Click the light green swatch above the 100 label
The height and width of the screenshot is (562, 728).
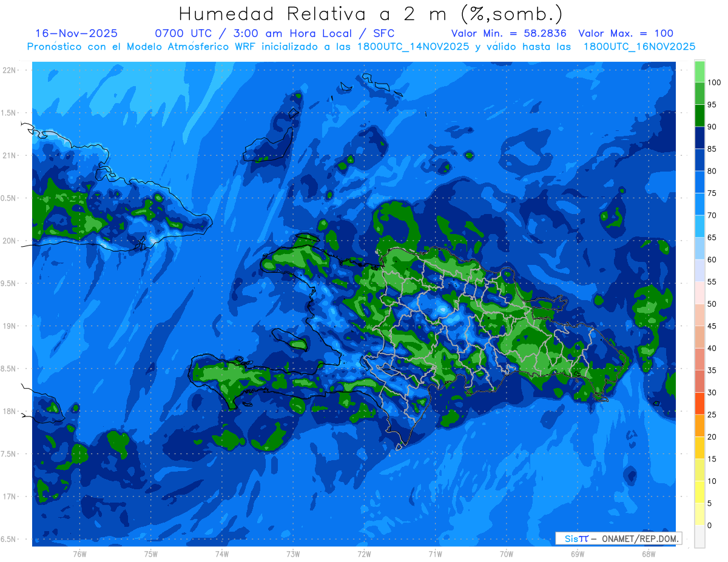click(699, 72)
